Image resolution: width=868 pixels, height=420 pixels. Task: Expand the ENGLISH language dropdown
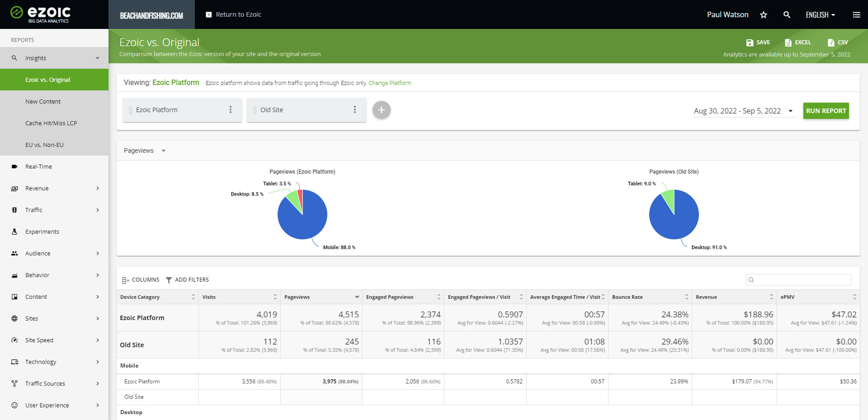click(820, 15)
